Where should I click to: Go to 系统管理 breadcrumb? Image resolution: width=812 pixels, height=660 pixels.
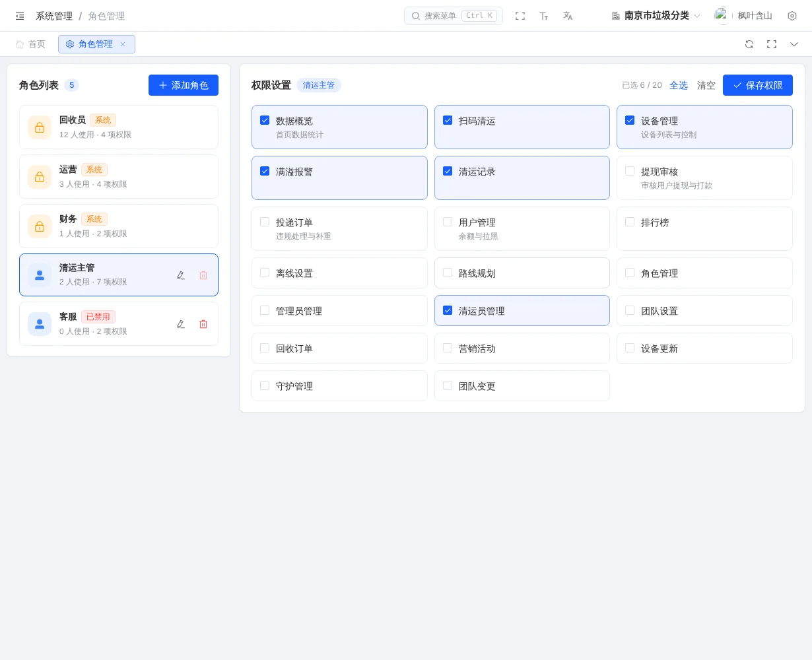(54, 16)
